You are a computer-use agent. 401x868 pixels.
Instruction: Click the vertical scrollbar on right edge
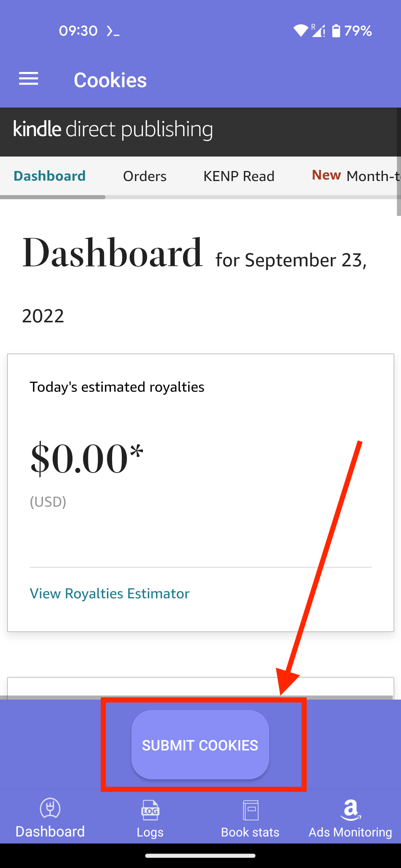click(399, 186)
